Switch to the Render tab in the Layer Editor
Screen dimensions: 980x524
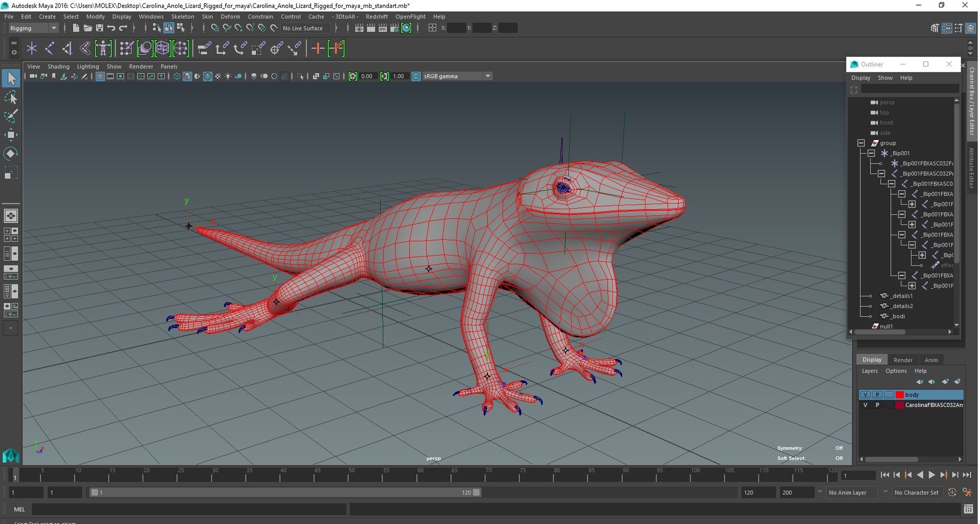pos(902,360)
